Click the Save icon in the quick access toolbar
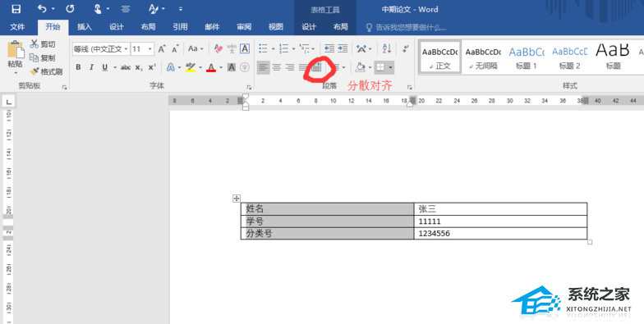 16,9
